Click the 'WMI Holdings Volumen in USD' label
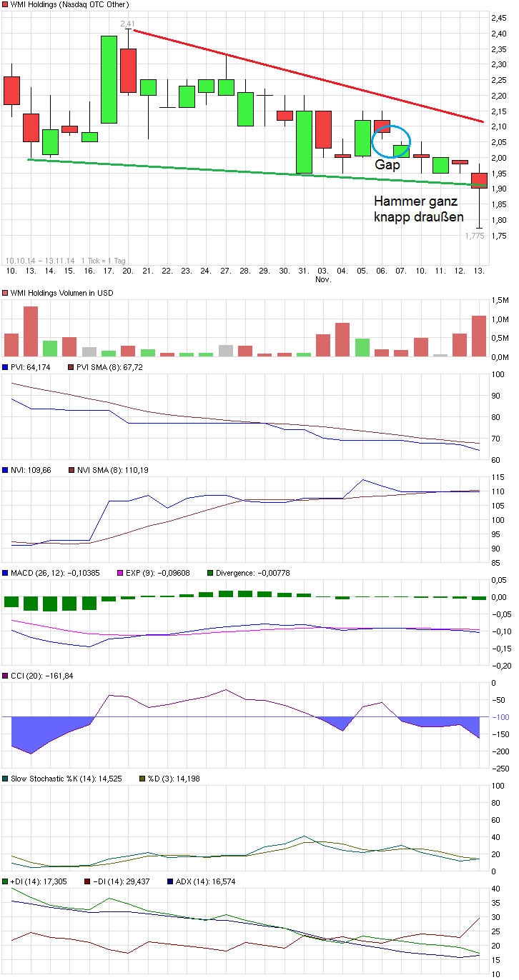519x980 pixels. [x=63, y=293]
